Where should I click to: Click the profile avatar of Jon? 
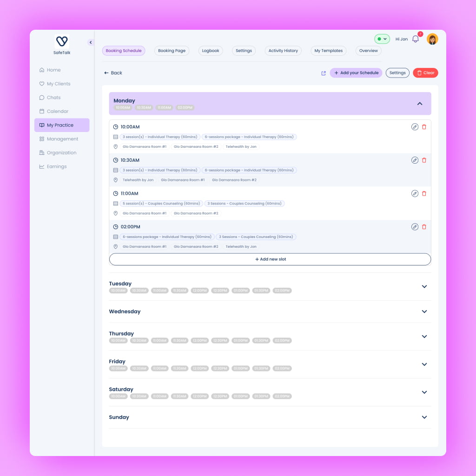pos(432,39)
